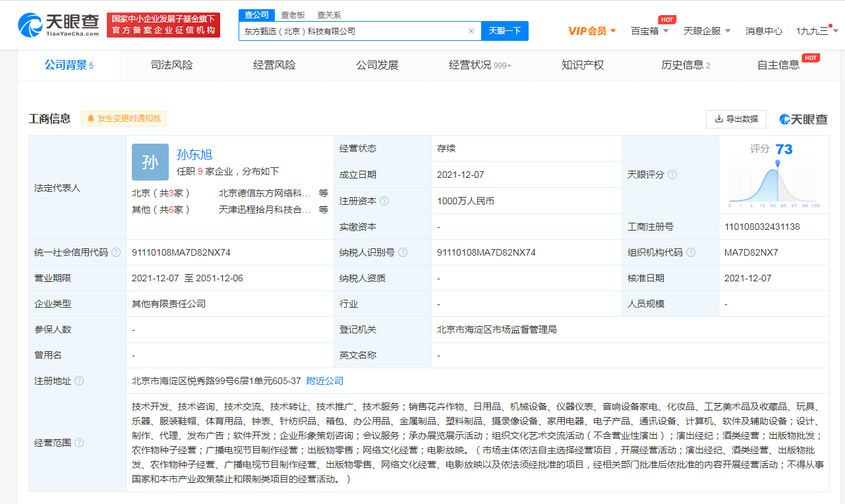
Task: Click the credit code 91110108MA7D82NX74 under 统一社会信用代码
Action: tap(181, 252)
